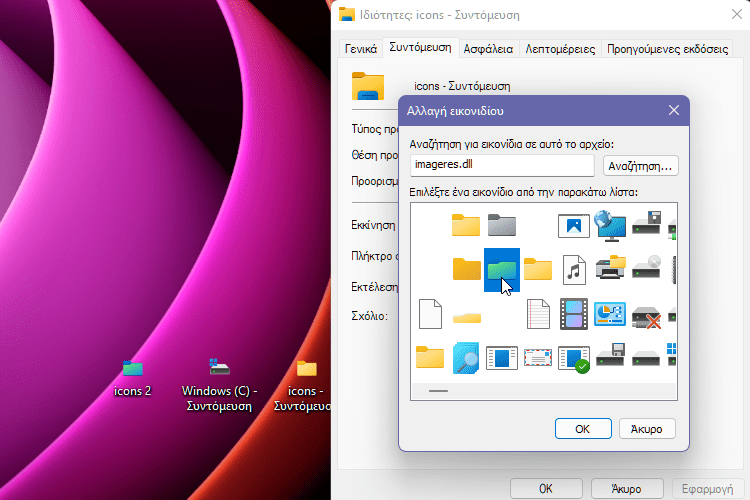
Task: Pick the airmail envelope icon
Action: click(x=538, y=357)
